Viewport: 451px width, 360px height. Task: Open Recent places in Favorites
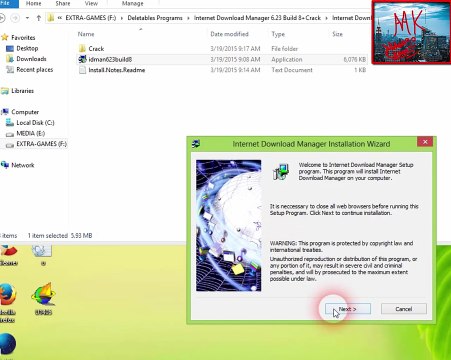click(x=35, y=70)
